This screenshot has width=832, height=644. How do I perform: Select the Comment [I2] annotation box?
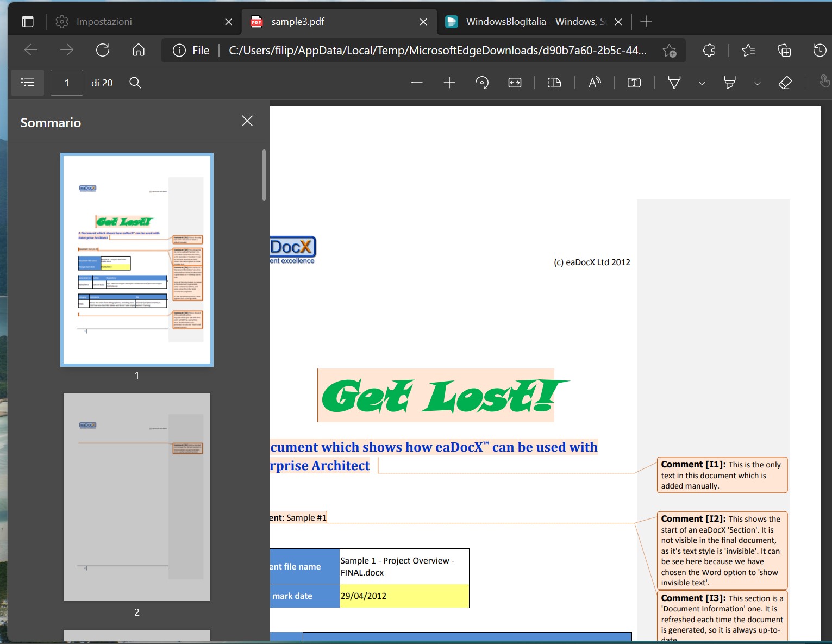pos(722,551)
